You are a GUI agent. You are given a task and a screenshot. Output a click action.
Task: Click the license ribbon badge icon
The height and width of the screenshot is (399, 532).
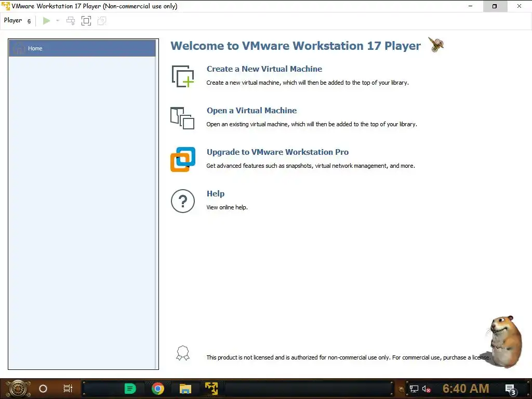(183, 353)
